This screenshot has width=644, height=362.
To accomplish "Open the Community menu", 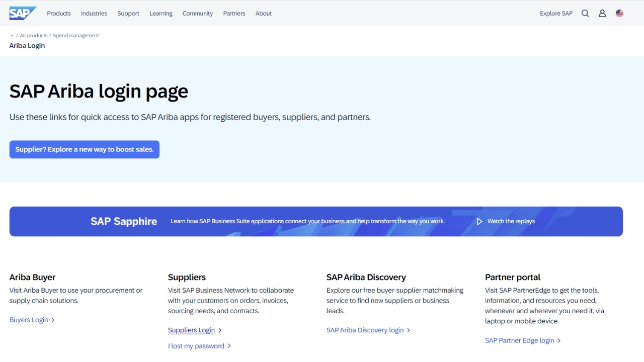I will tap(198, 14).
